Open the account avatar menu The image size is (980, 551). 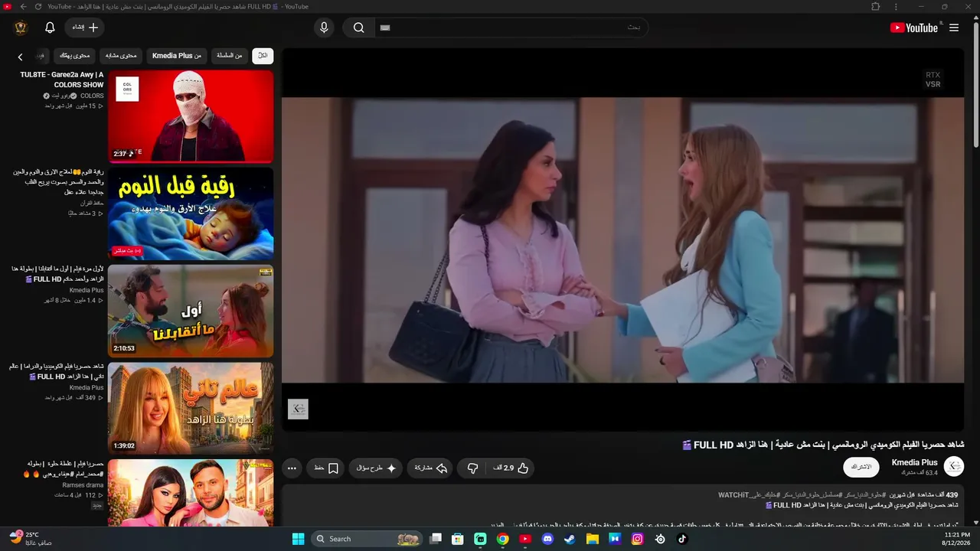[21, 28]
